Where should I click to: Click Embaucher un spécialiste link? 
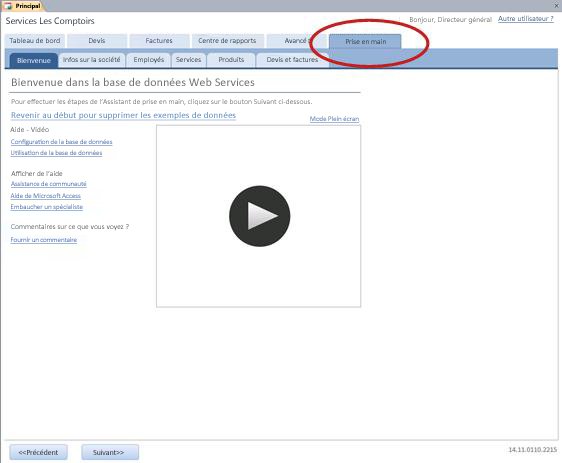[x=47, y=207]
